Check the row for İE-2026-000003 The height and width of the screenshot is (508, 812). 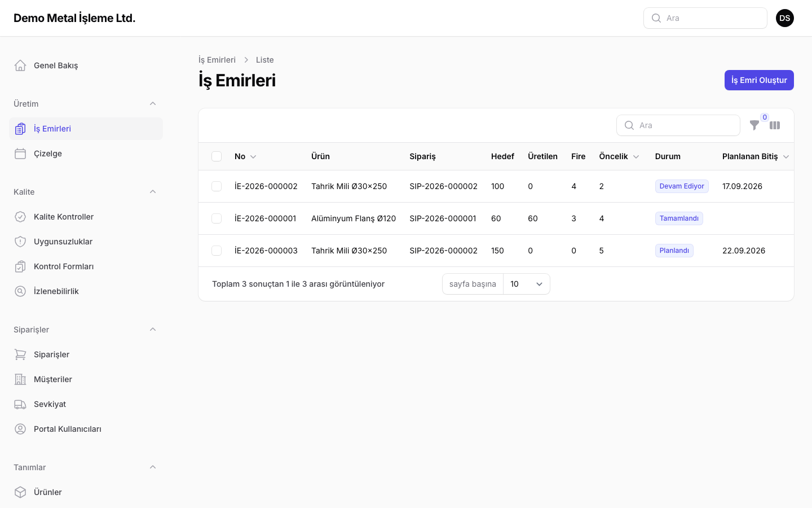[x=217, y=251]
